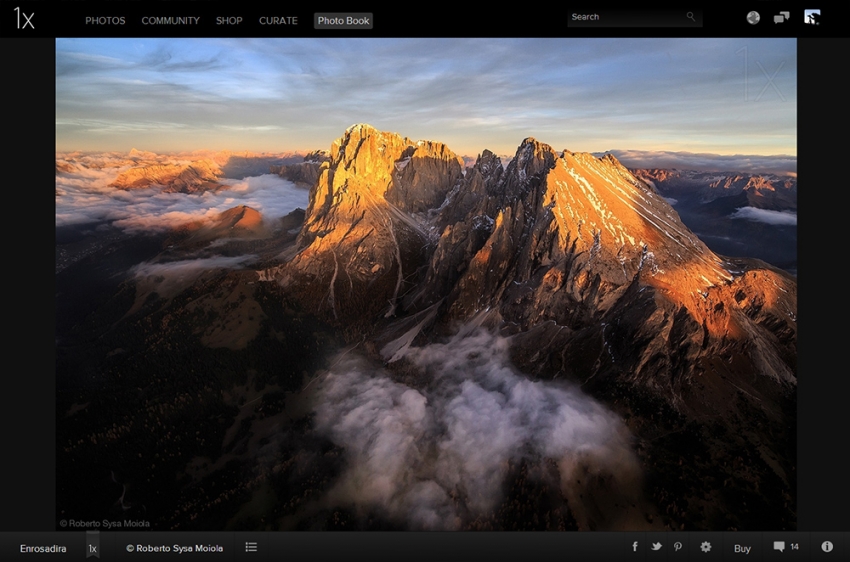Click the Photo Book button
This screenshot has height=562, width=850.
coord(343,21)
